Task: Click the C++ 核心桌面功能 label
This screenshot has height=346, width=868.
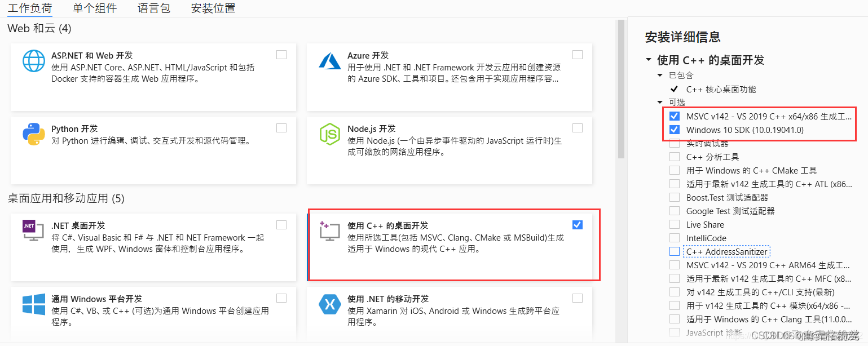Action: [721, 89]
